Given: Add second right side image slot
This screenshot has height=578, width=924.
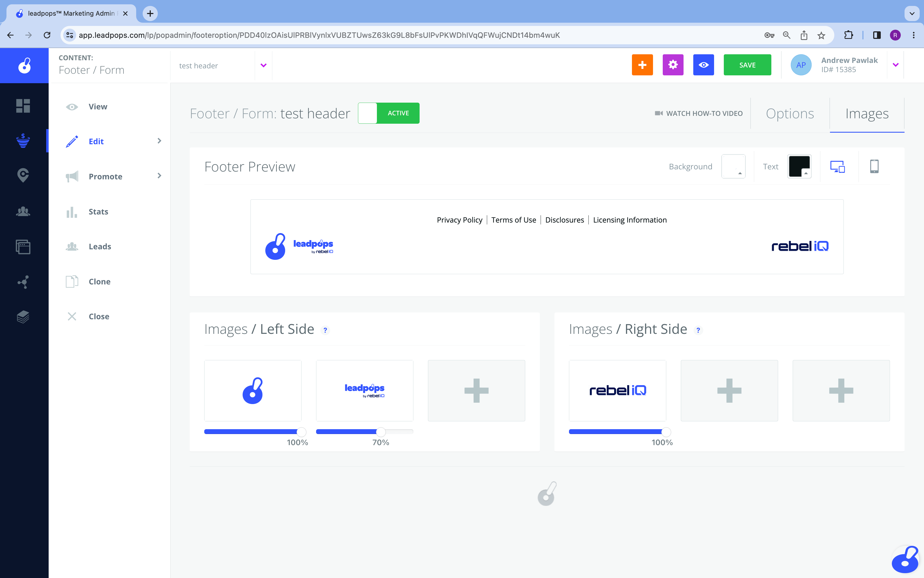Looking at the screenshot, I should click(729, 390).
